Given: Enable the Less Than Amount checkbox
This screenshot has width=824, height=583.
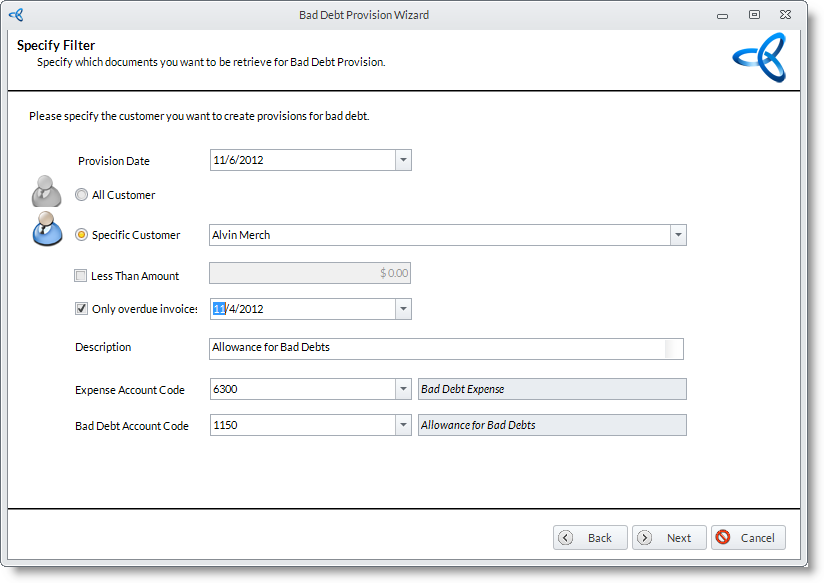Looking at the screenshot, I should tap(81, 276).
